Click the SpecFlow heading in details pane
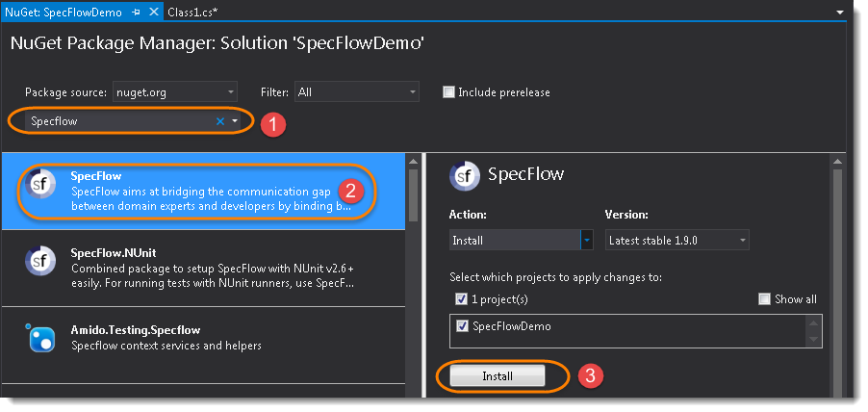Viewport: 868px width, 412px height. pyautogui.click(x=525, y=174)
